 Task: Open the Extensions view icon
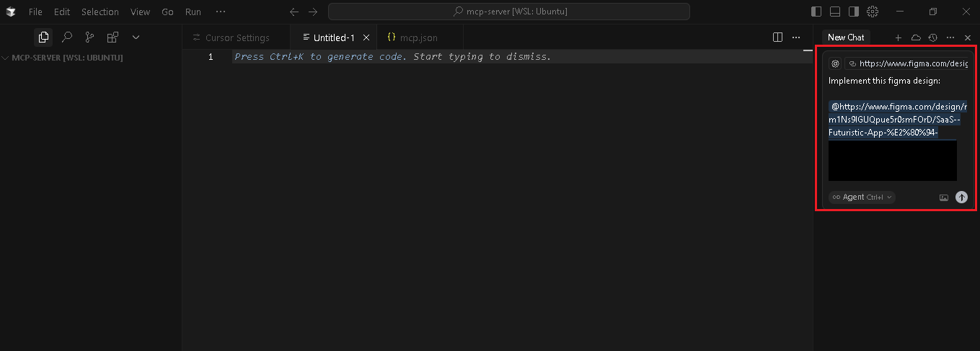(112, 37)
